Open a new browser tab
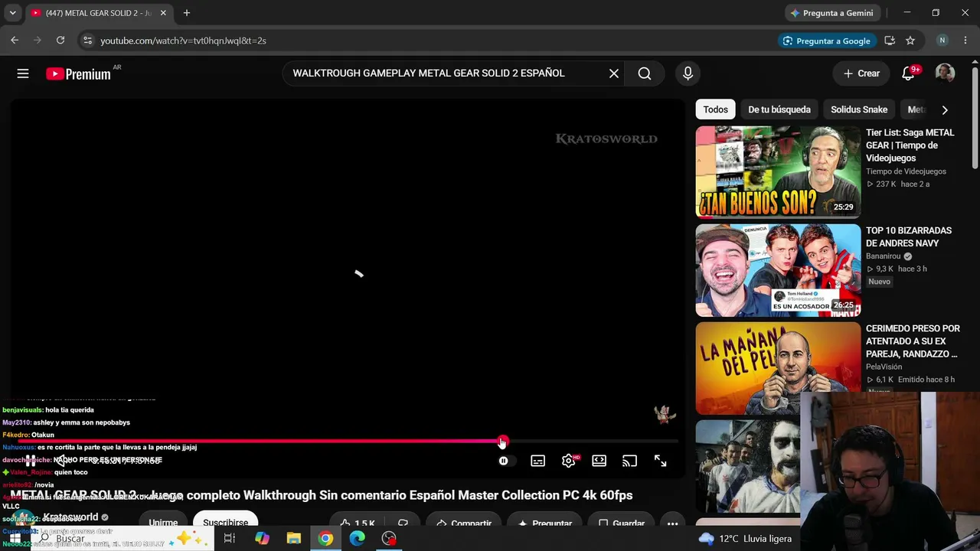The height and width of the screenshot is (551, 980). tap(186, 13)
